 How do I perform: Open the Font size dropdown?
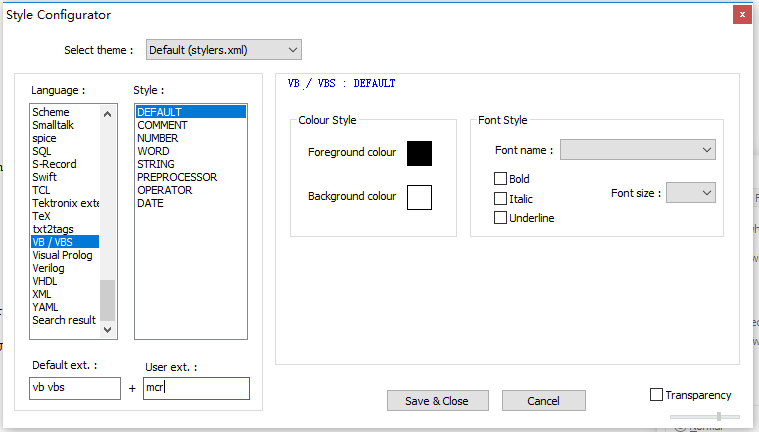pyautogui.click(x=690, y=192)
